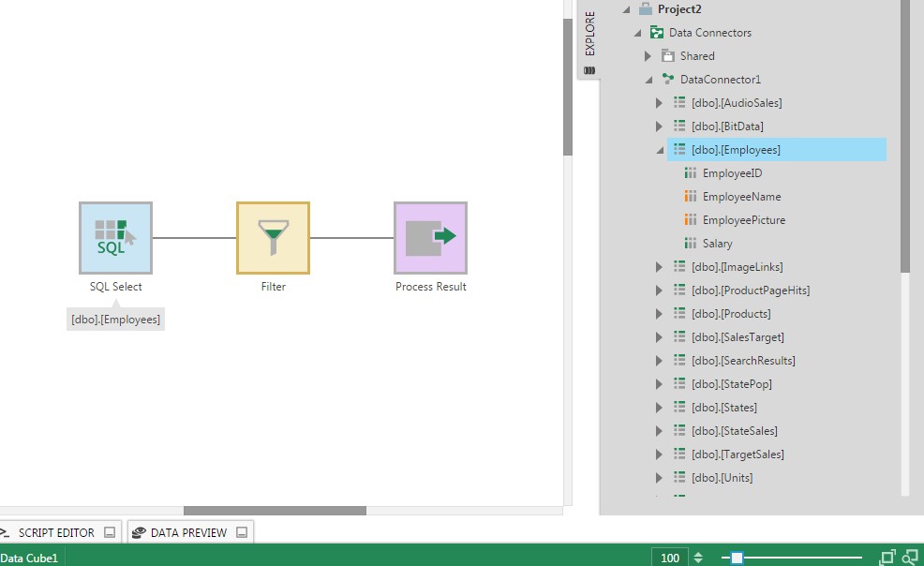Toggle the Script Editor pin checkbox
The width and height of the screenshot is (924, 566).
[x=111, y=531]
